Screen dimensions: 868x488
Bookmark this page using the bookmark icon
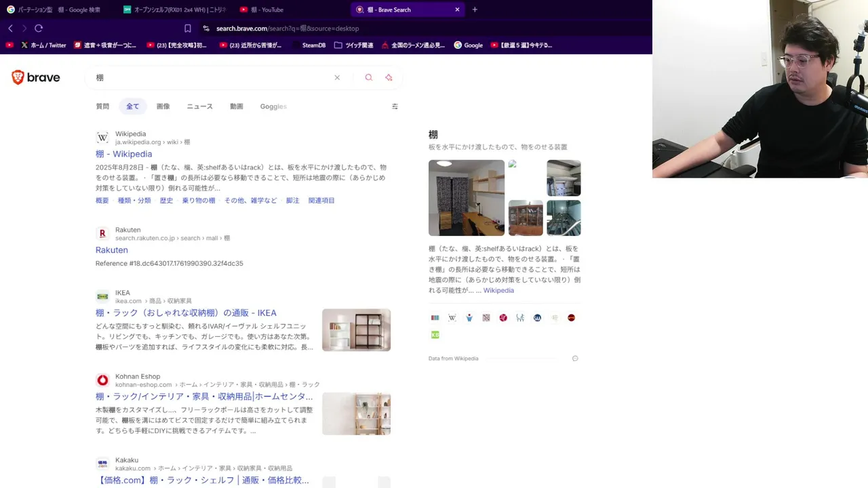point(188,28)
